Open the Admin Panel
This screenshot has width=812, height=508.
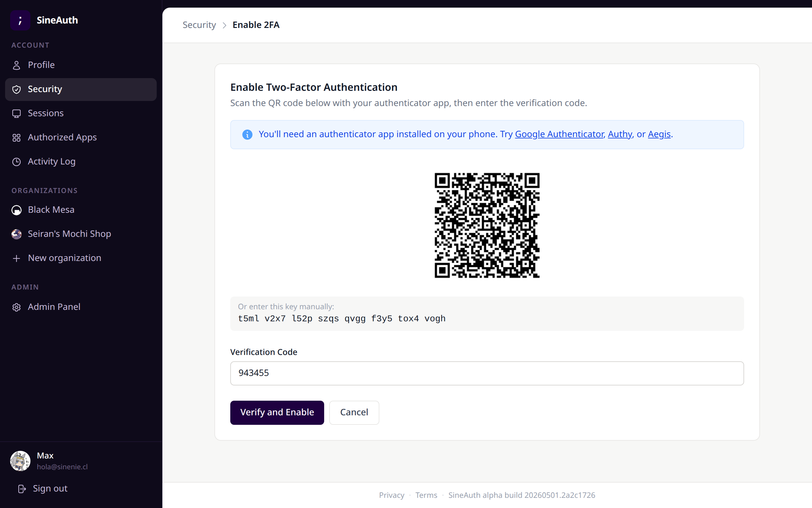pos(81,307)
